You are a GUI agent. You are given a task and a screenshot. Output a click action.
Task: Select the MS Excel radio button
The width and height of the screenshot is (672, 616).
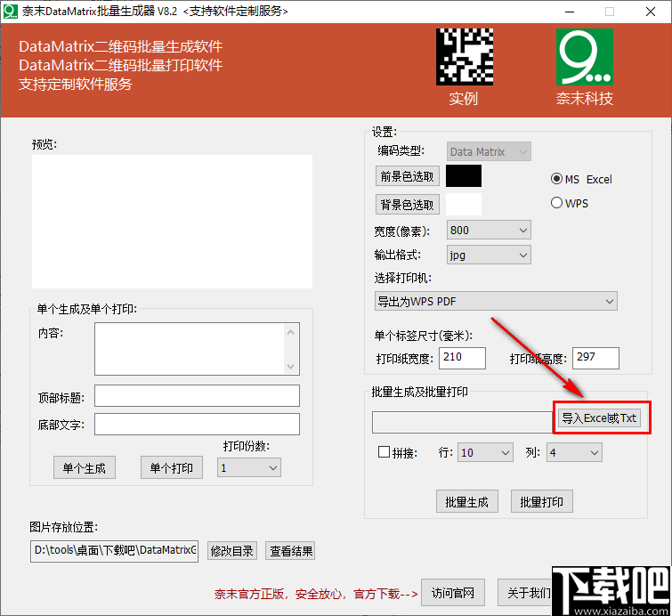(556, 179)
